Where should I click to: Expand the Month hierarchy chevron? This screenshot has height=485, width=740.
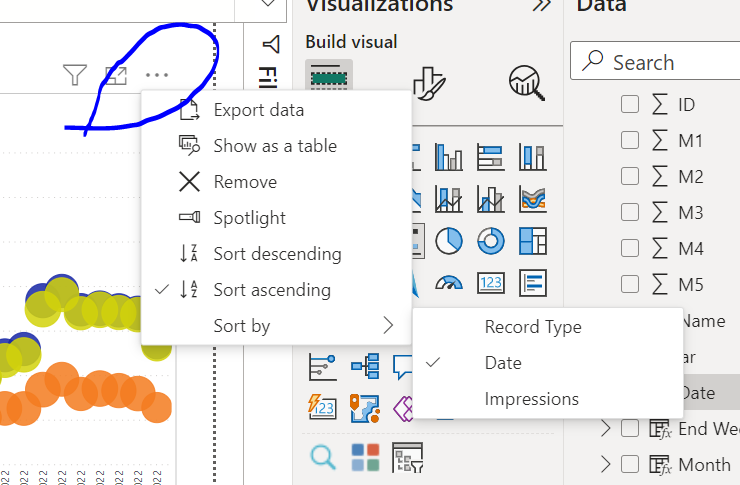tap(606, 464)
